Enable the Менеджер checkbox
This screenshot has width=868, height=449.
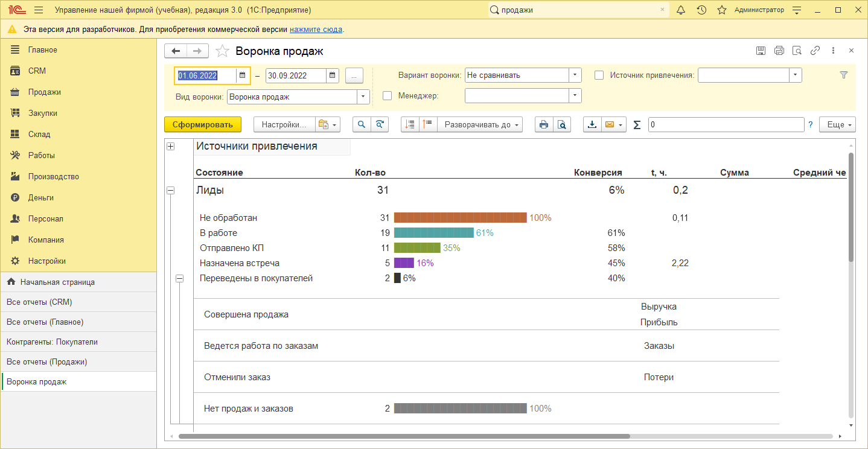tap(388, 95)
